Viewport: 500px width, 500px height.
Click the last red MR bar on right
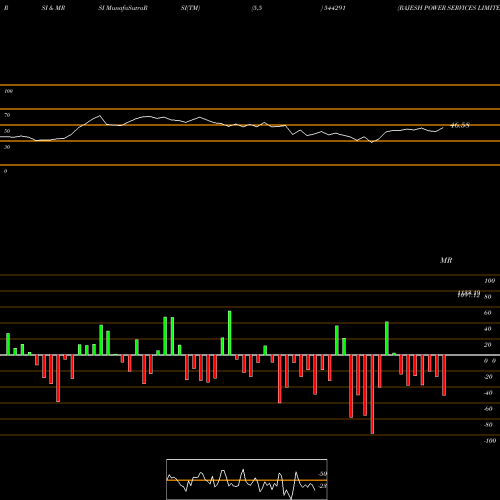point(444,375)
